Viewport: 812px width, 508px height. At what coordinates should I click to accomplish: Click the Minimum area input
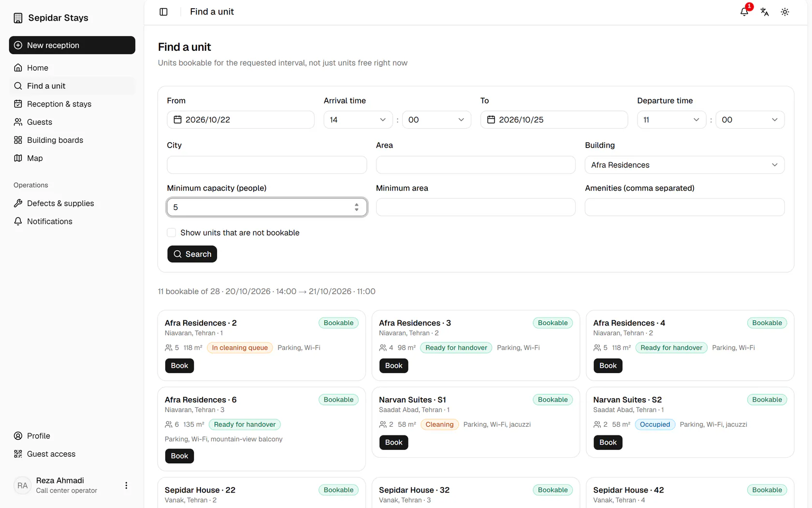pyautogui.click(x=476, y=207)
